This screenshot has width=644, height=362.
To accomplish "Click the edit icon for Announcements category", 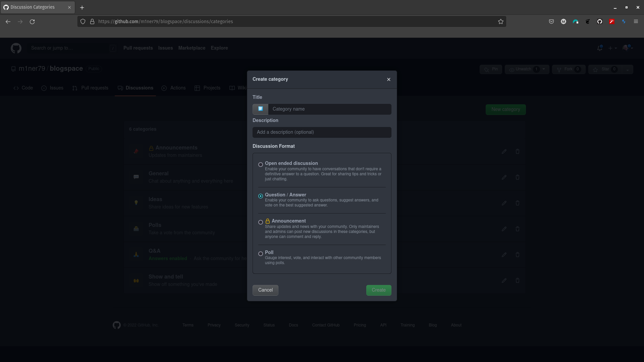I will click(x=504, y=151).
